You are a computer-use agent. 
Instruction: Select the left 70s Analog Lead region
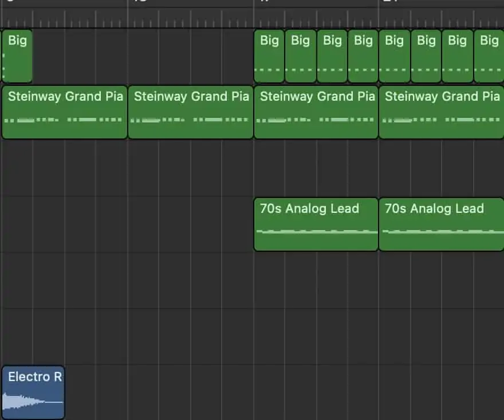click(x=316, y=224)
